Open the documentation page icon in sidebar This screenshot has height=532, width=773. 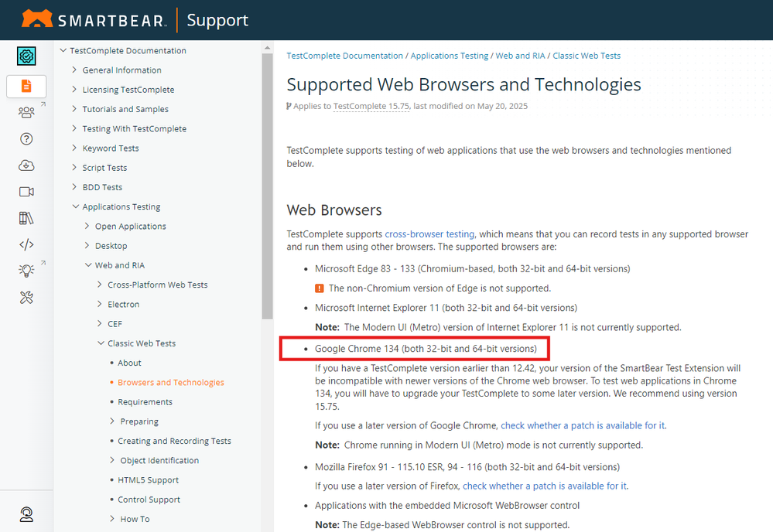point(26,86)
